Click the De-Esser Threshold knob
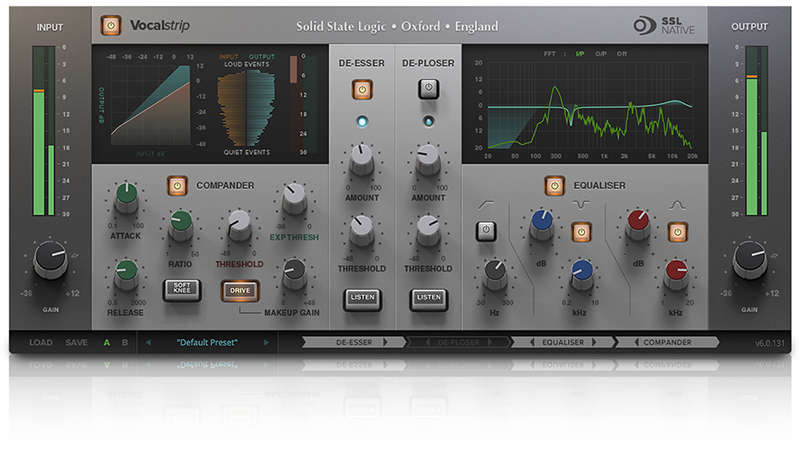 (x=362, y=231)
